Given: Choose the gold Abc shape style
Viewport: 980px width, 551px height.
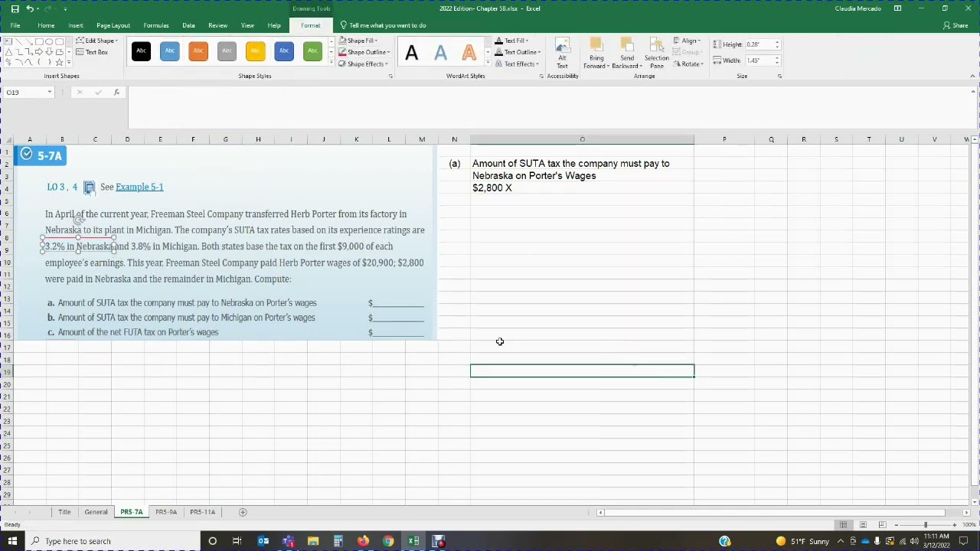Looking at the screenshot, I should [255, 51].
